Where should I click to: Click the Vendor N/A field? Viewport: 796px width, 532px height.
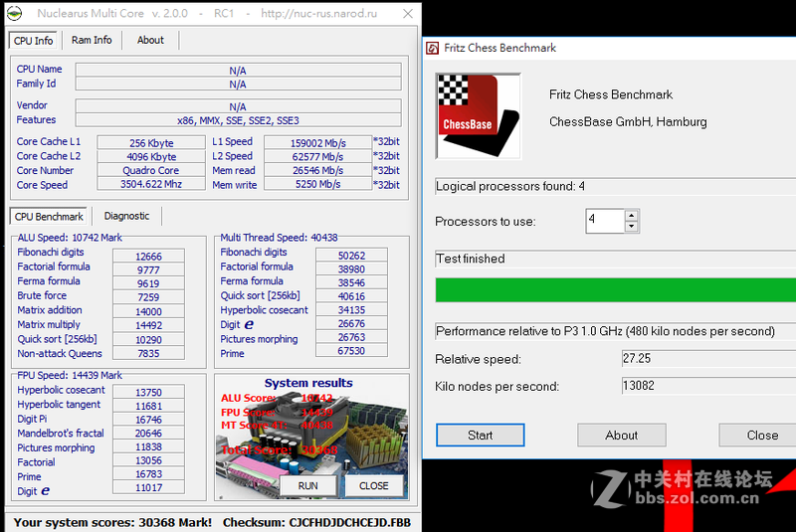coord(238,106)
